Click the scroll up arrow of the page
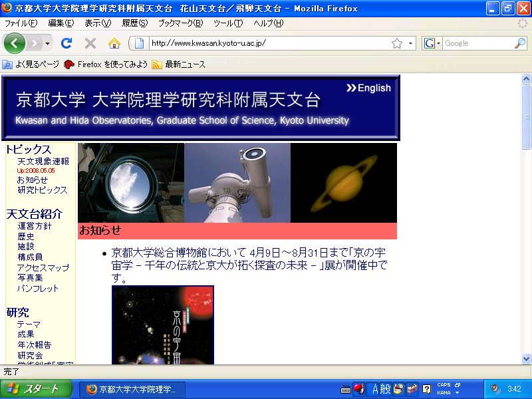This screenshot has width=532, height=399. point(526,79)
